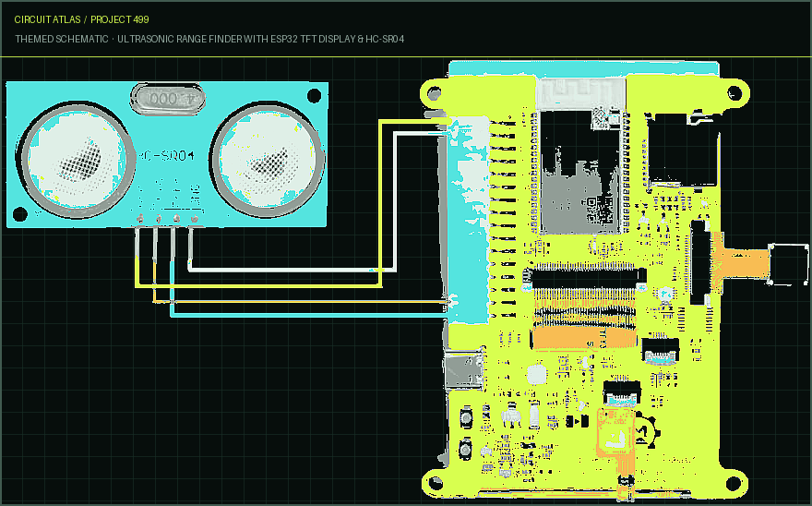Viewport: 812px width, 506px height.
Task: Click the fourth (rightmost) HC-SR04 header pin
Action: point(195,220)
